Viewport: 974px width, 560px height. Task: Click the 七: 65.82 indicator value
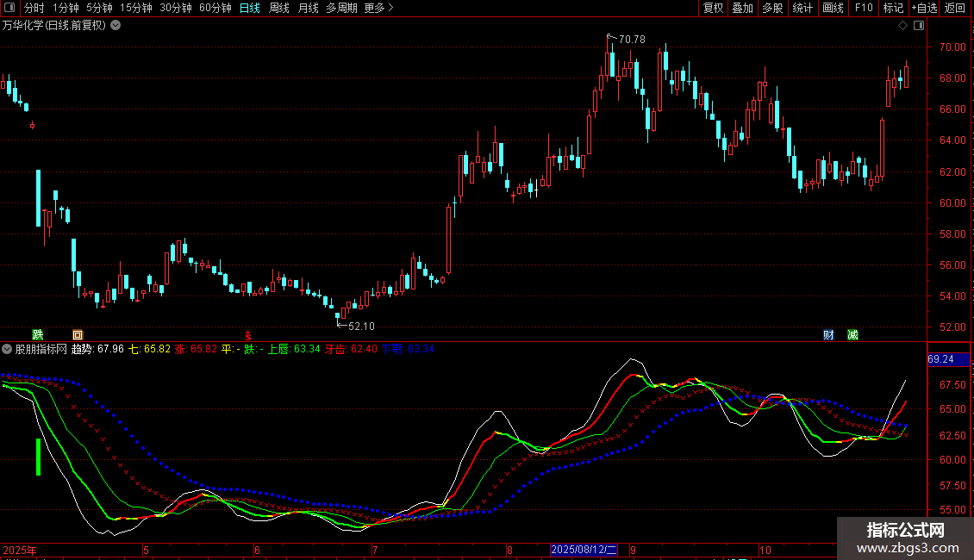[x=149, y=349]
